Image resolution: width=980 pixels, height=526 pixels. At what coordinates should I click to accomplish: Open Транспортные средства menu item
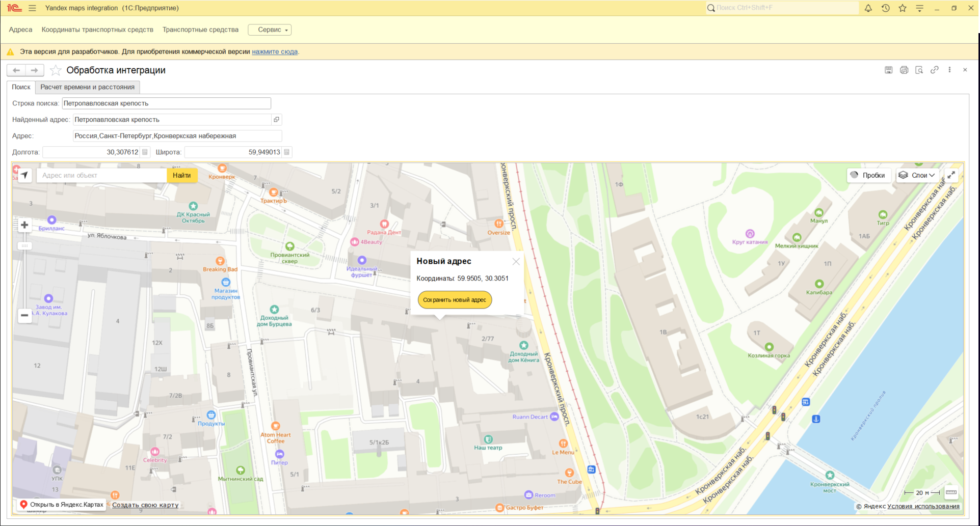tap(200, 30)
